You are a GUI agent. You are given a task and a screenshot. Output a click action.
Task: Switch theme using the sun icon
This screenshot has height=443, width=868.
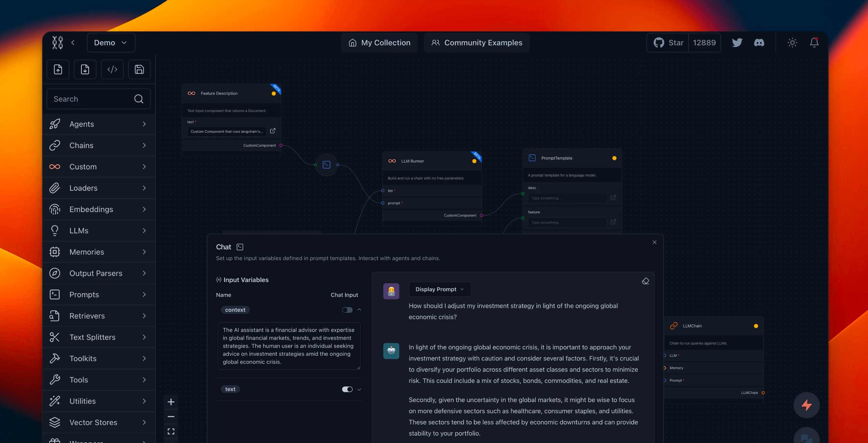792,43
